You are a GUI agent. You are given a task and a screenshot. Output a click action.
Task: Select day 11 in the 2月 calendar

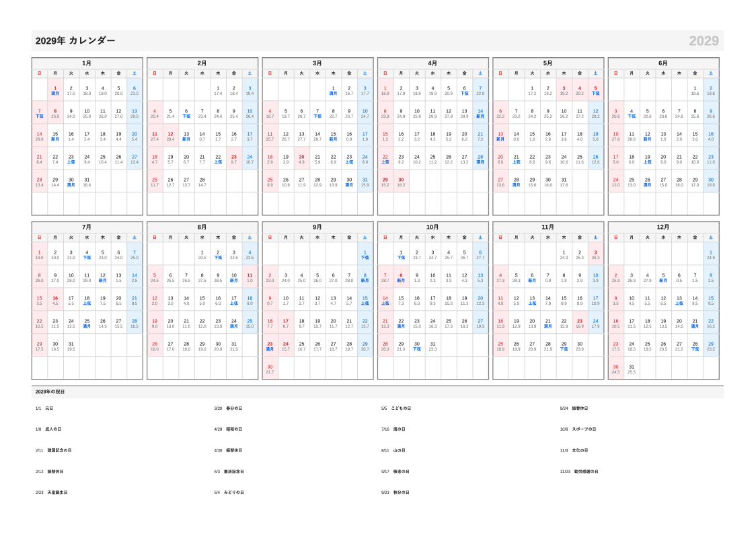click(155, 135)
